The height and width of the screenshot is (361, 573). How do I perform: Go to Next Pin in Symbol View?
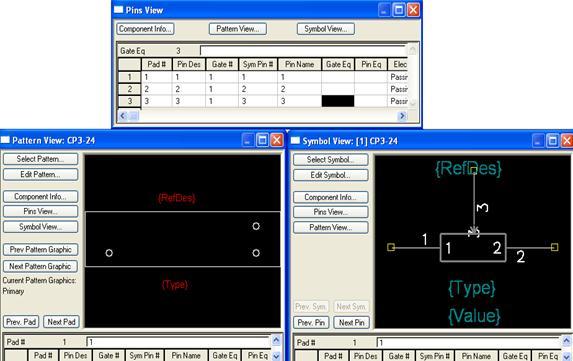point(351,323)
